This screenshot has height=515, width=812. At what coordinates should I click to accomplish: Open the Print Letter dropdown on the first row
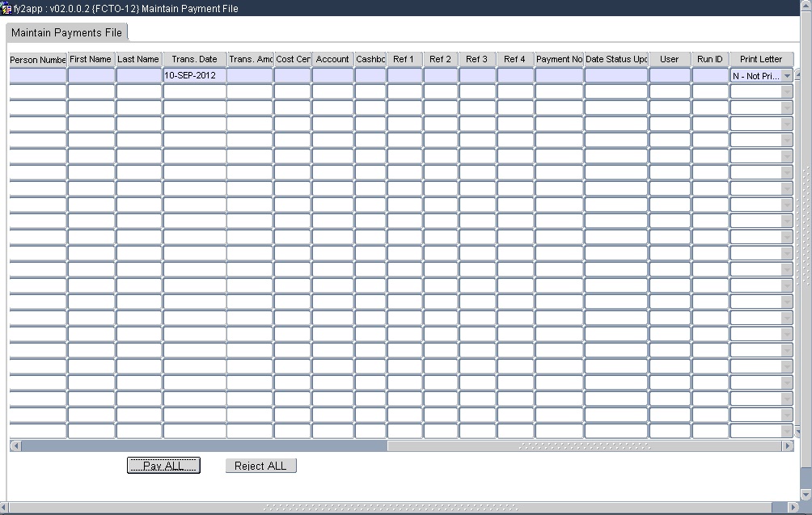coord(785,75)
